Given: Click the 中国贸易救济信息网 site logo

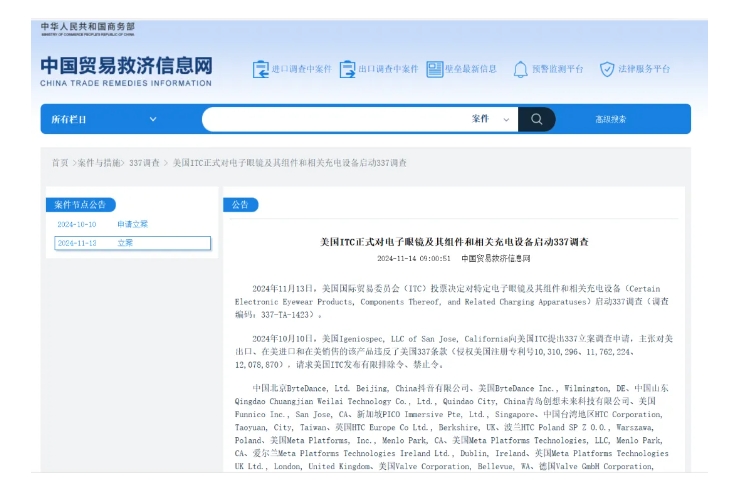Looking at the screenshot, I should 126,71.
